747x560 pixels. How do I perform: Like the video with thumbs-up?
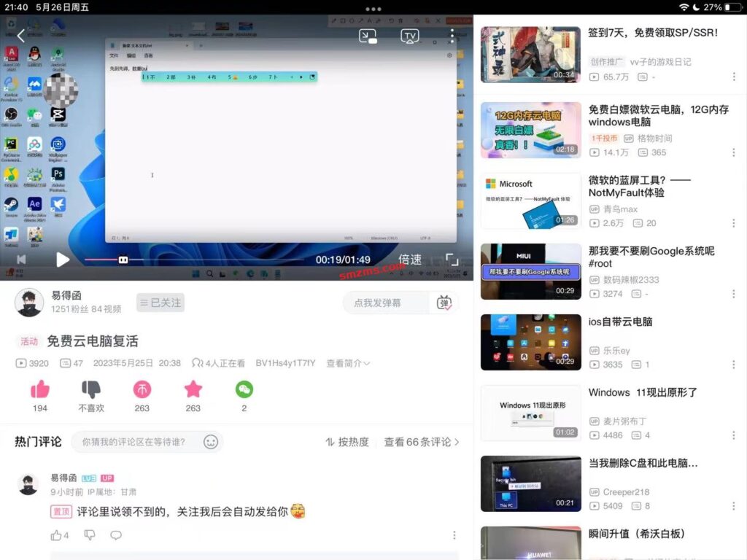click(x=40, y=389)
